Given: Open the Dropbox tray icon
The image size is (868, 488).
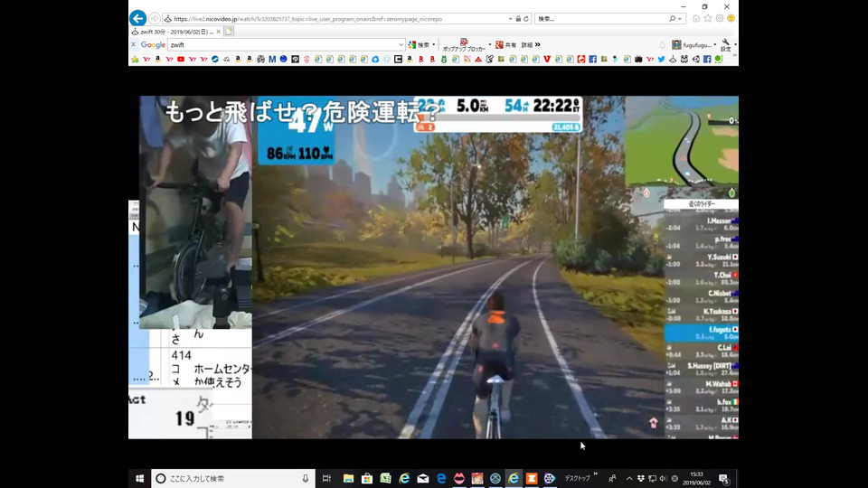Looking at the screenshot, I should point(640,479).
